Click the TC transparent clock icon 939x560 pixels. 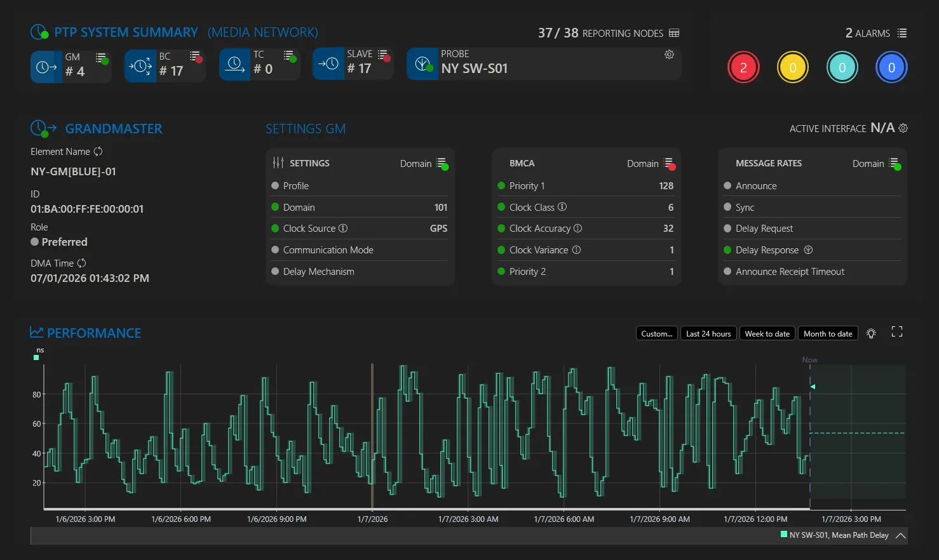pos(234,65)
